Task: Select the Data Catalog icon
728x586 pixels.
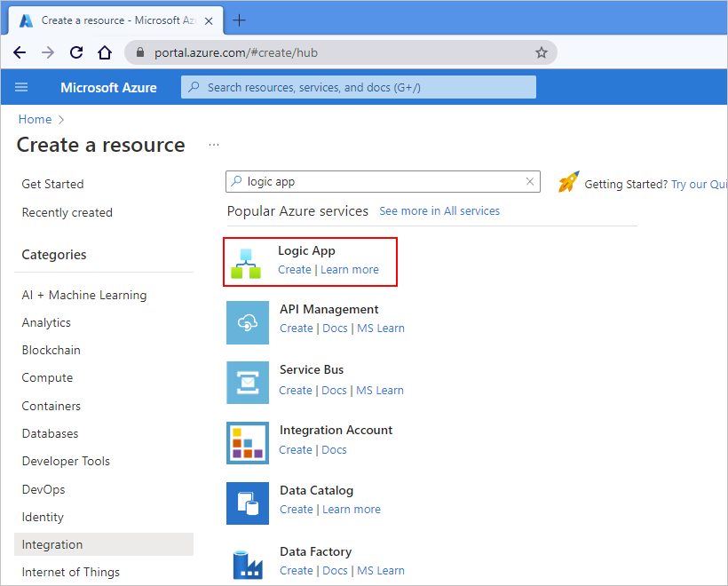Action: point(248,503)
